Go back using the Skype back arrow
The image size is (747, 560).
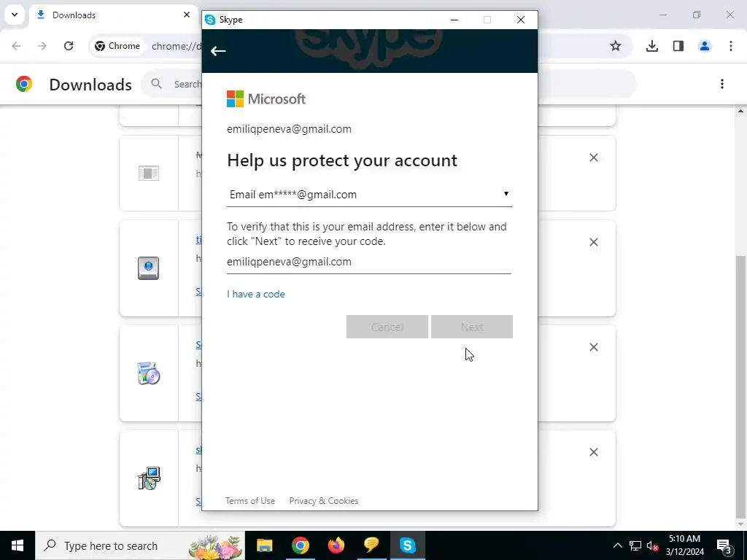pyautogui.click(x=218, y=51)
